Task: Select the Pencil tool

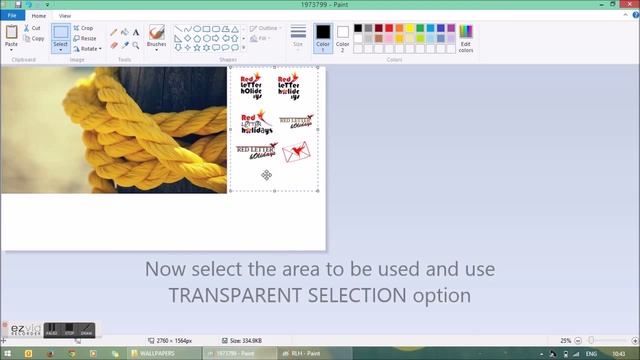Action: [113, 32]
